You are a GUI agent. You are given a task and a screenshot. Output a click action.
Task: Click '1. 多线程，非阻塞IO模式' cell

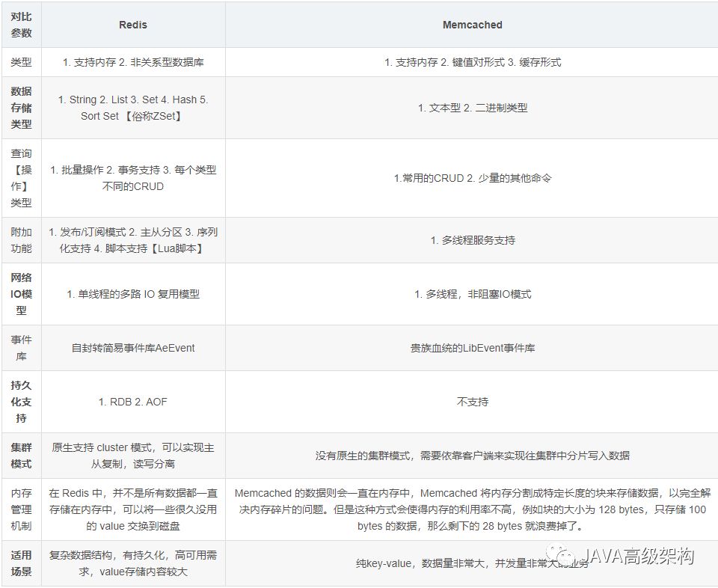pyautogui.click(x=472, y=294)
